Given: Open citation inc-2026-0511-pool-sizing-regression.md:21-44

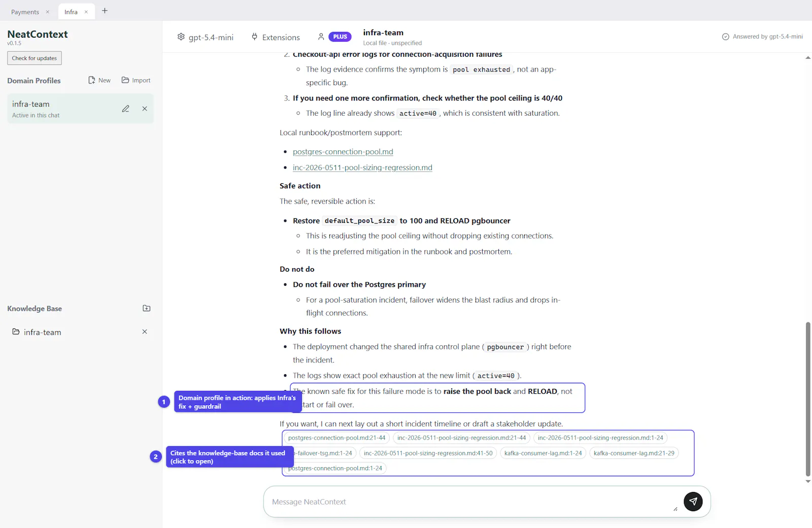Looking at the screenshot, I should (x=461, y=438).
